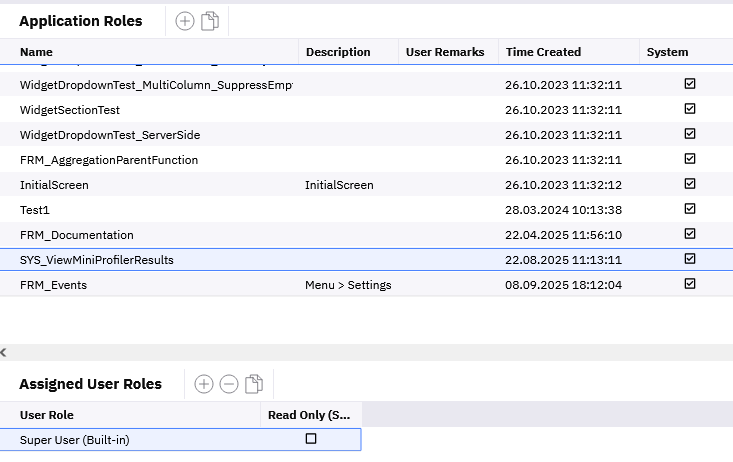This screenshot has width=733, height=462.
Task: Uncheck System checkbox for Test1 row
Action: (689, 209)
